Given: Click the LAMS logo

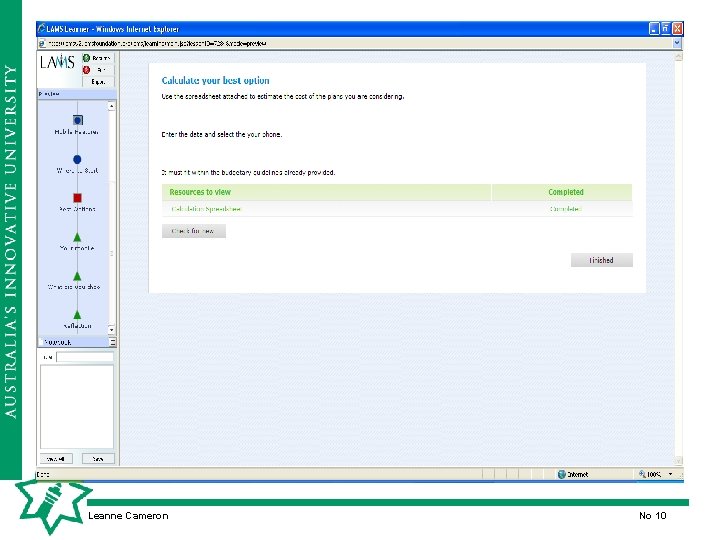Looking at the screenshot, I should [57, 61].
